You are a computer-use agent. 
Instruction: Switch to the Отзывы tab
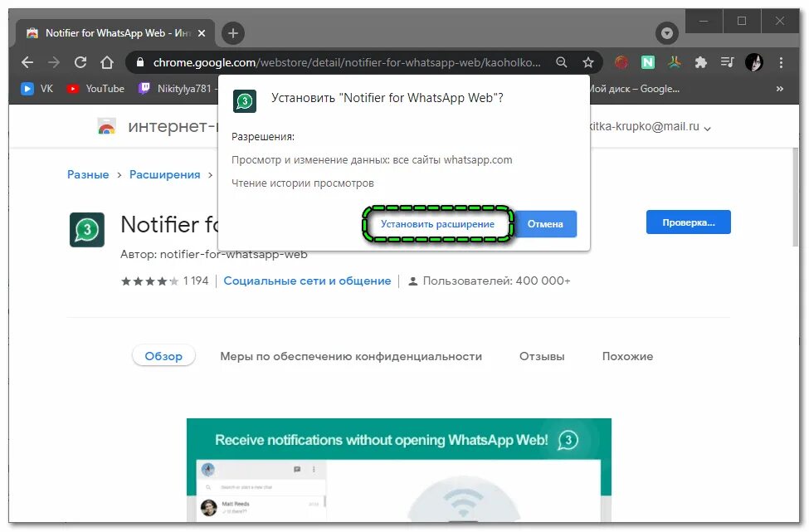(x=542, y=356)
